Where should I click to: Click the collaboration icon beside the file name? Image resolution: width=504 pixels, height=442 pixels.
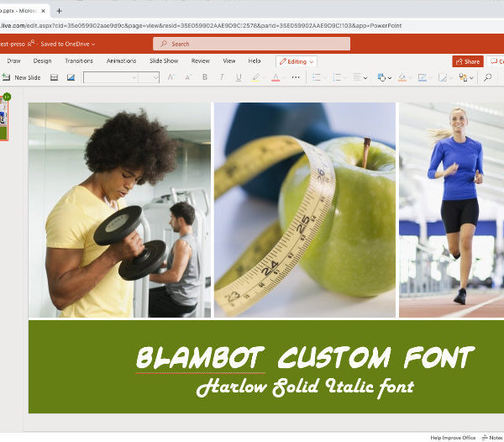(x=31, y=43)
